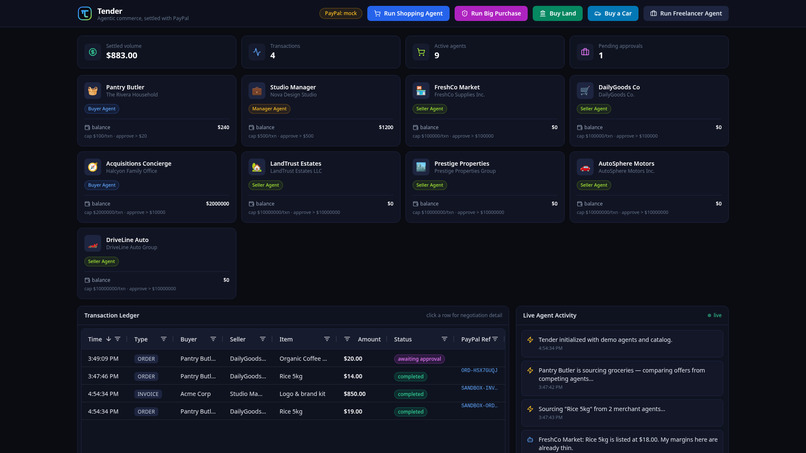The width and height of the screenshot is (806, 453).
Task: Click the INVOICE type badge
Action: [x=148, y=394]
